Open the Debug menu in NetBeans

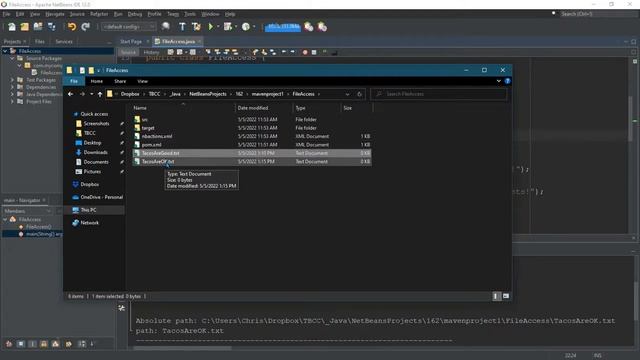pyautogui.click(x=135, y=14)
